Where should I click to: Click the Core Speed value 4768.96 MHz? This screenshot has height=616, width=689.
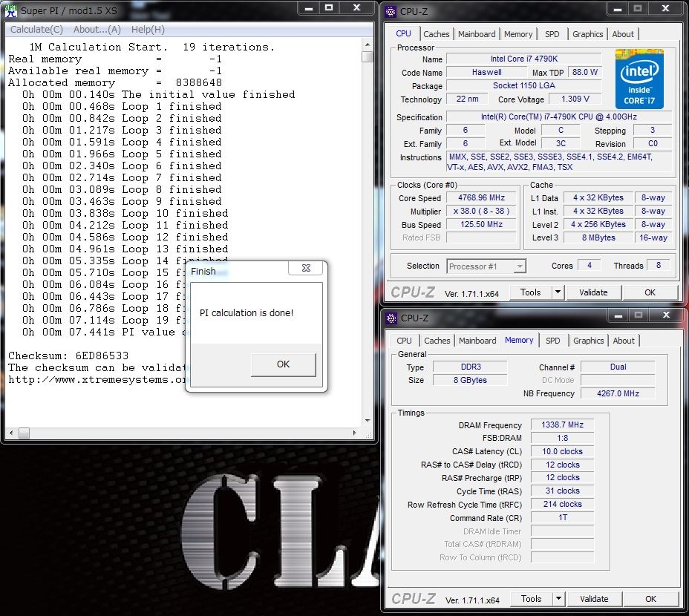point(481,197)
